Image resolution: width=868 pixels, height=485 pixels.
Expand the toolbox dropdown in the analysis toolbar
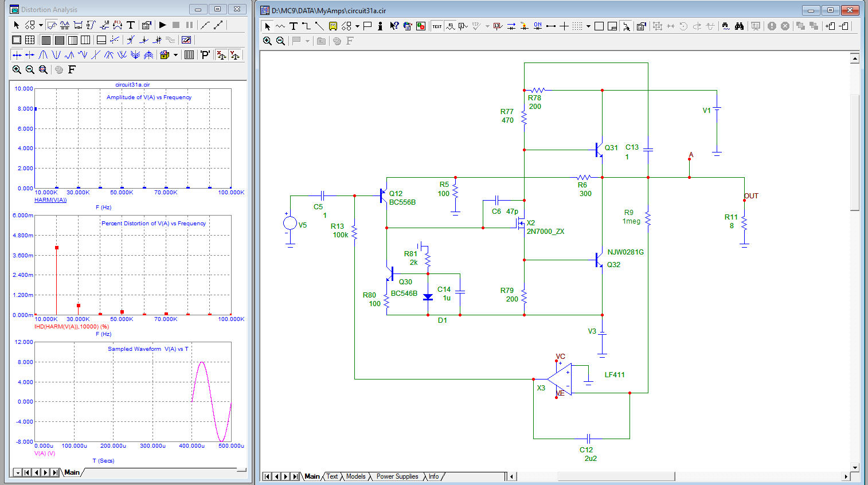pos(175,55)
